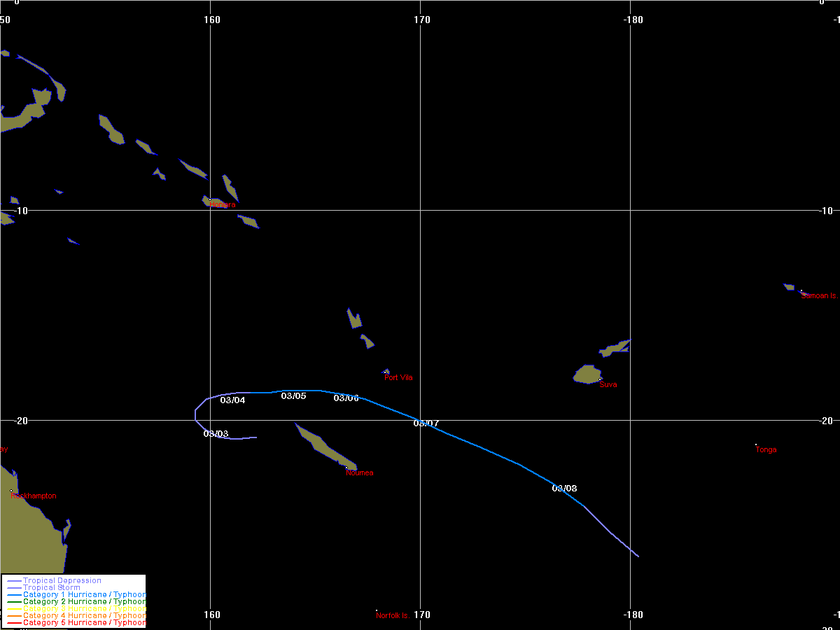The width and height of the screenshot is (840, 630).
Task: Select the 03/05 date point on track
Action: [293, 396]
